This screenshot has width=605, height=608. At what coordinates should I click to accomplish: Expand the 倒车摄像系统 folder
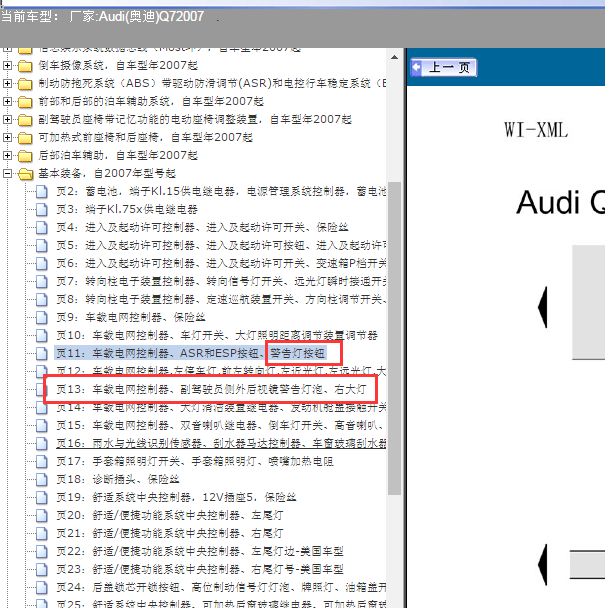pyautogui.click(x=7, y=66)
